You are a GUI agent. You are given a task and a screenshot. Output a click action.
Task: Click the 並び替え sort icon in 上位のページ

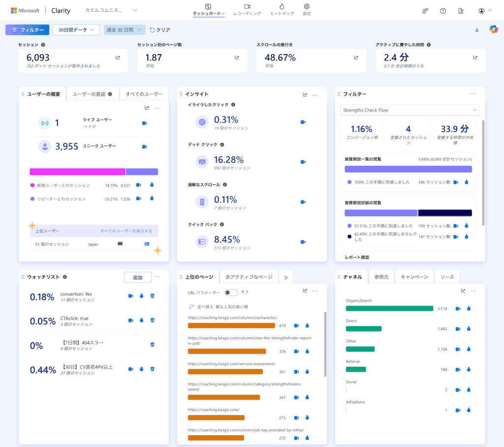point(192,307)
